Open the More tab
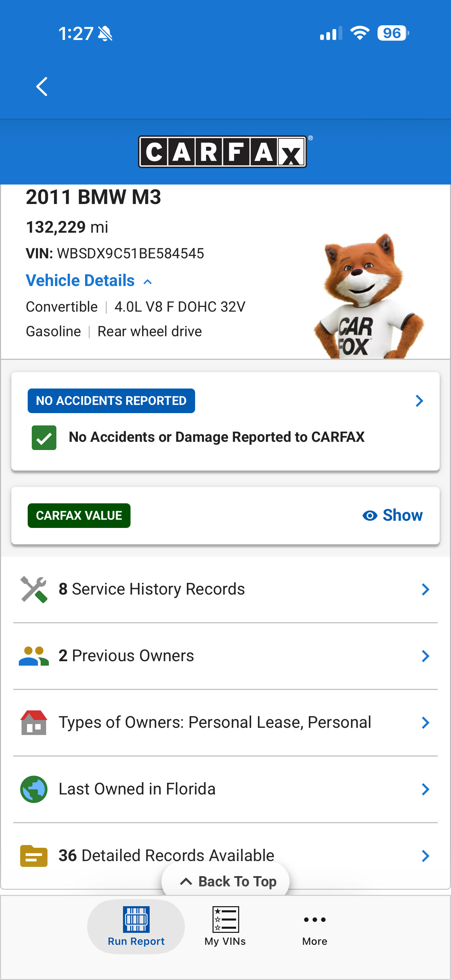451x980 pixels. (x=315, y=929)
